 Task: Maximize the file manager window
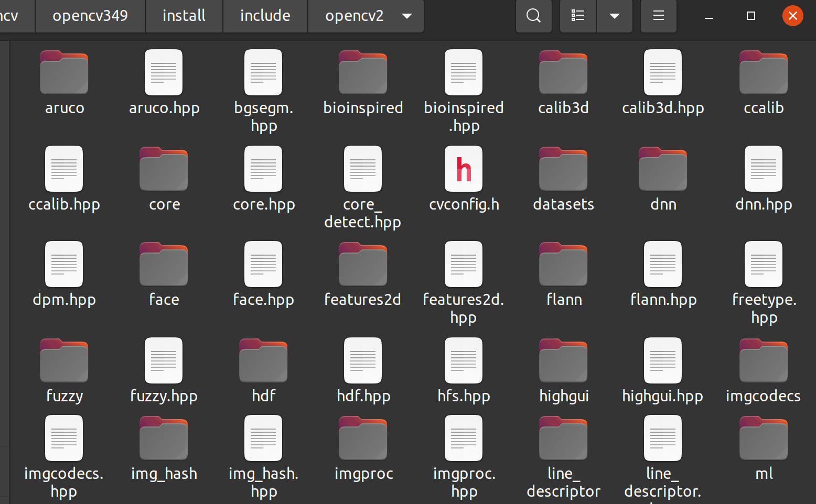[x=751, y=16]
